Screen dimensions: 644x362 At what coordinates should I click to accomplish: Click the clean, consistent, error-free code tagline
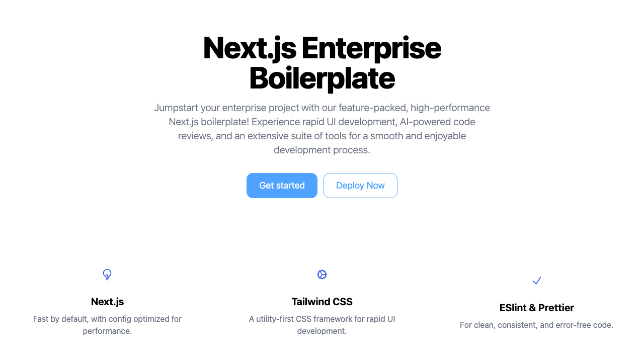537,325
